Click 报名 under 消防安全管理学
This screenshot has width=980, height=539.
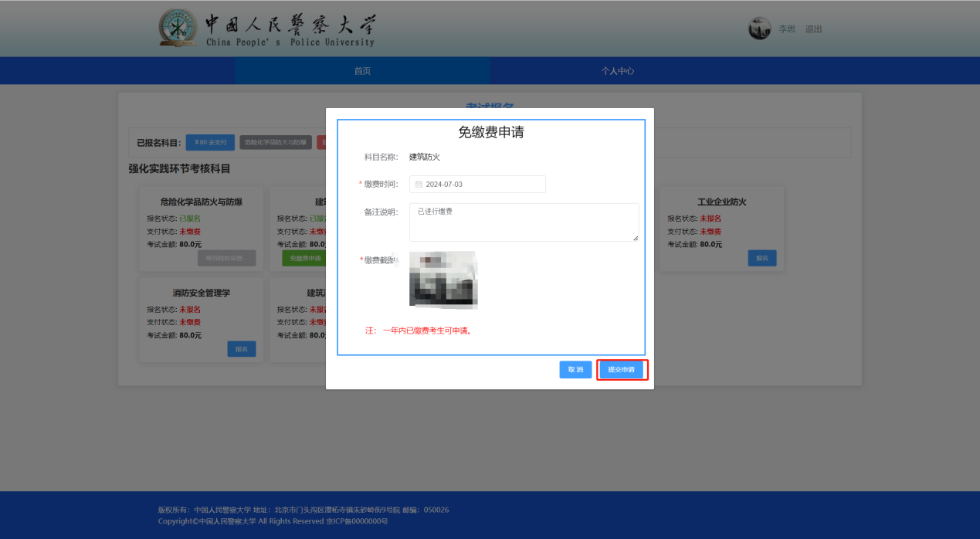(241, 349)
